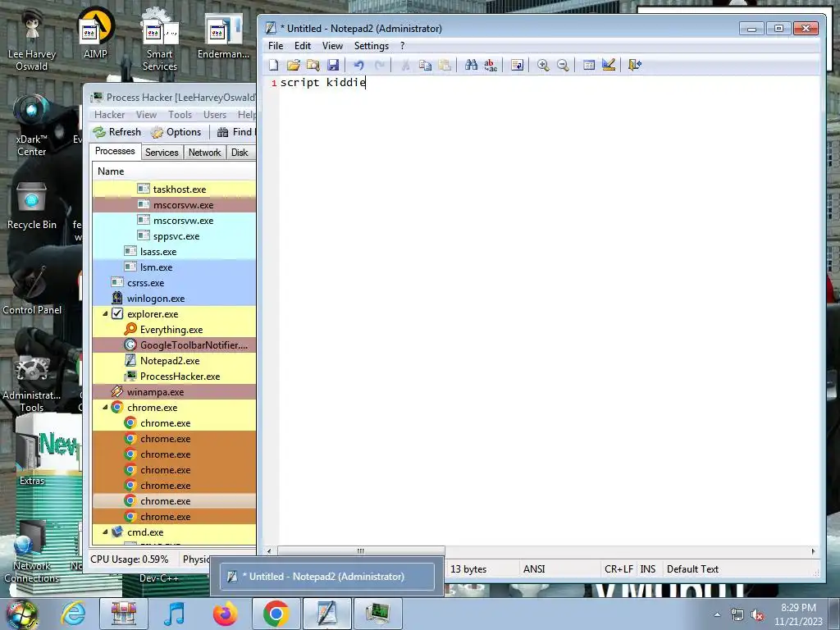Select lsass.exe process row
Viewport: 840px width, 630px height.
tap(174, 251)
